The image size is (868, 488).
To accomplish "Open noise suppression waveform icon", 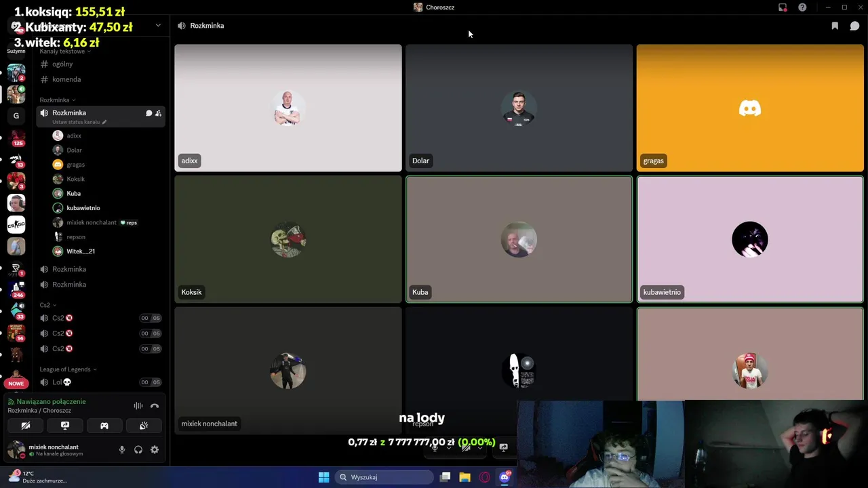I will pyautogui.click(x=138, y=406).
